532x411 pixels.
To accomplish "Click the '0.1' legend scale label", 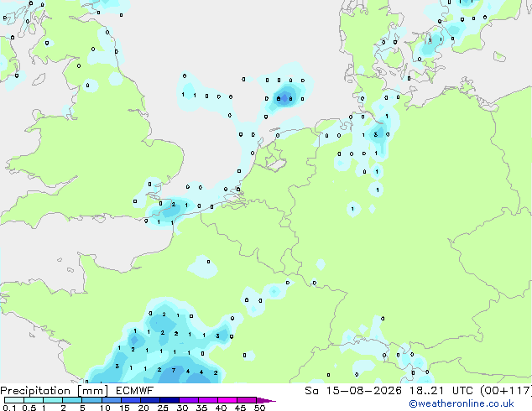I will (x=9, y=408).
